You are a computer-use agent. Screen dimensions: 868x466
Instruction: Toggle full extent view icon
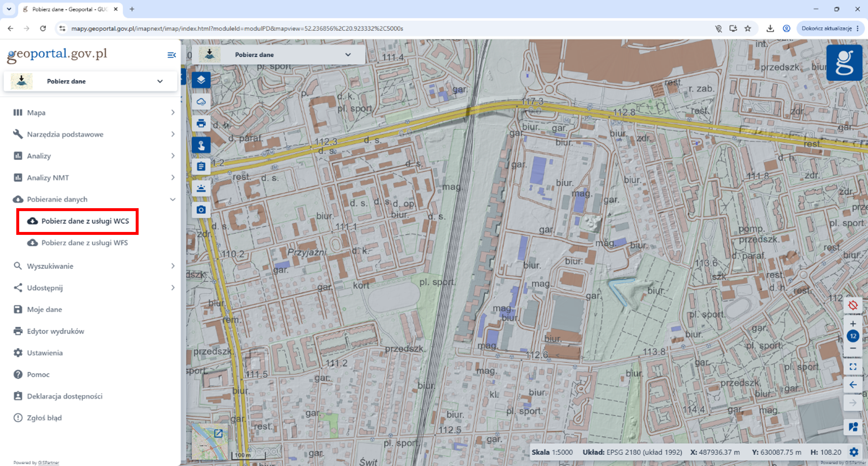click(853, 367)
